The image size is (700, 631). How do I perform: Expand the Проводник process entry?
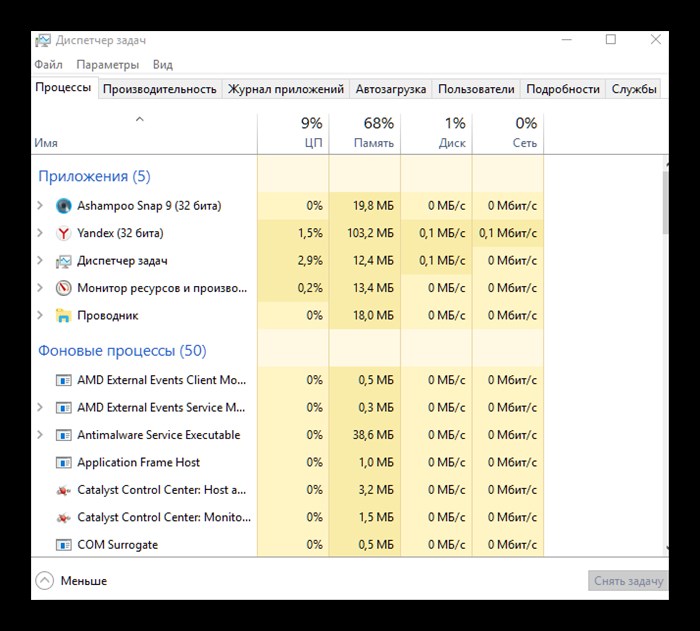coord(40,315)
